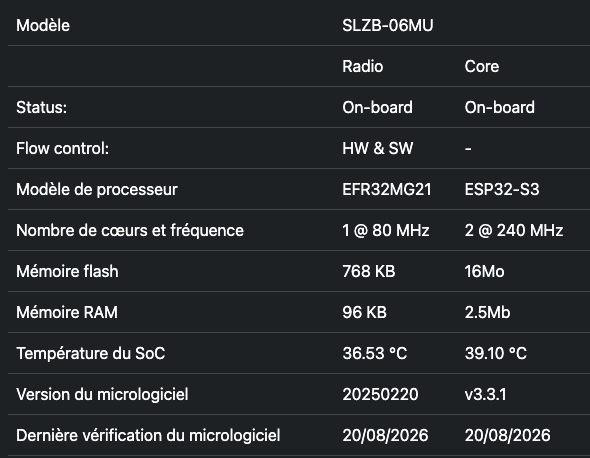Viewport: 590px width, 458px height.
Task: Click the 2 @ 240 MHz frequency value
Action: [514, 230]
